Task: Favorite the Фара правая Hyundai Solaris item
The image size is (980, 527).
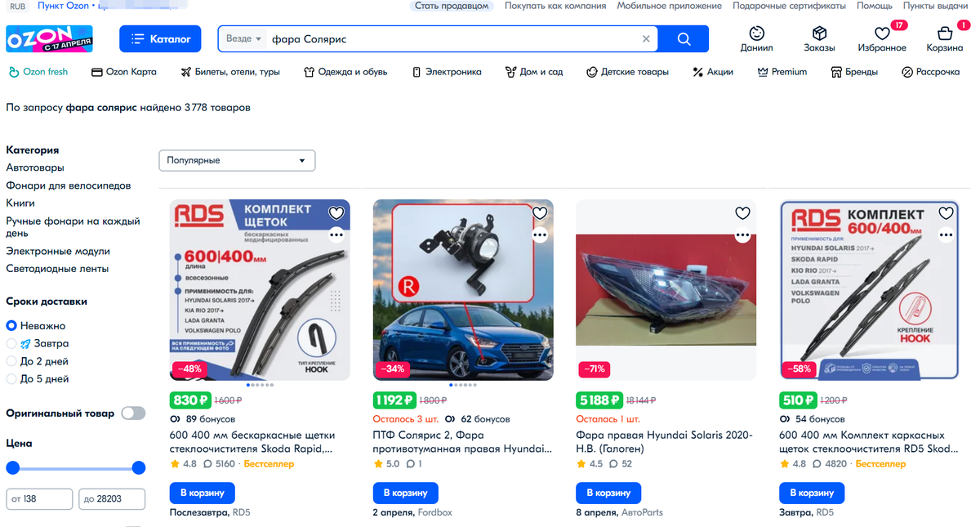Action: [x=742, y=213]
